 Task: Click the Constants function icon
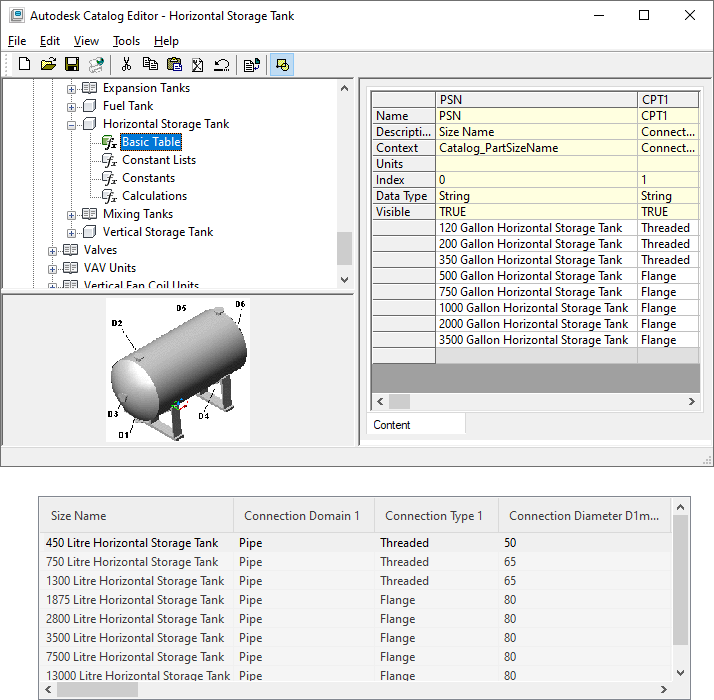click(109, 178)
